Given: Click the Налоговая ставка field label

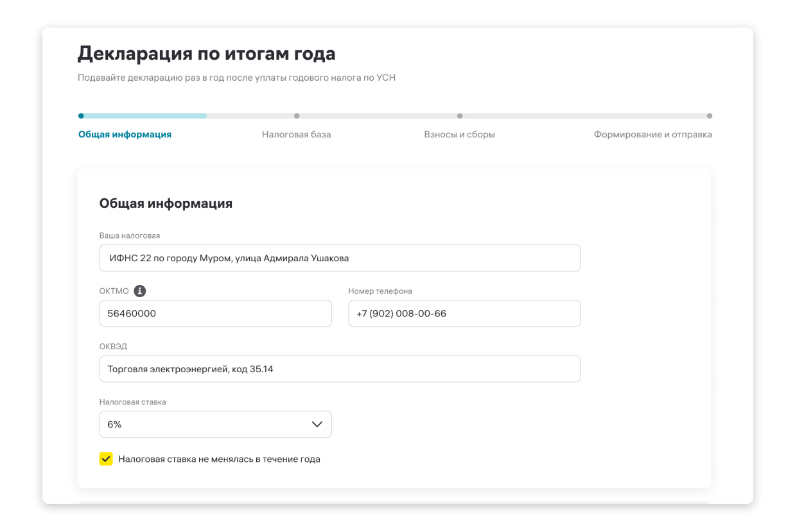Looking at the screenshot, I should pos(132,402).
